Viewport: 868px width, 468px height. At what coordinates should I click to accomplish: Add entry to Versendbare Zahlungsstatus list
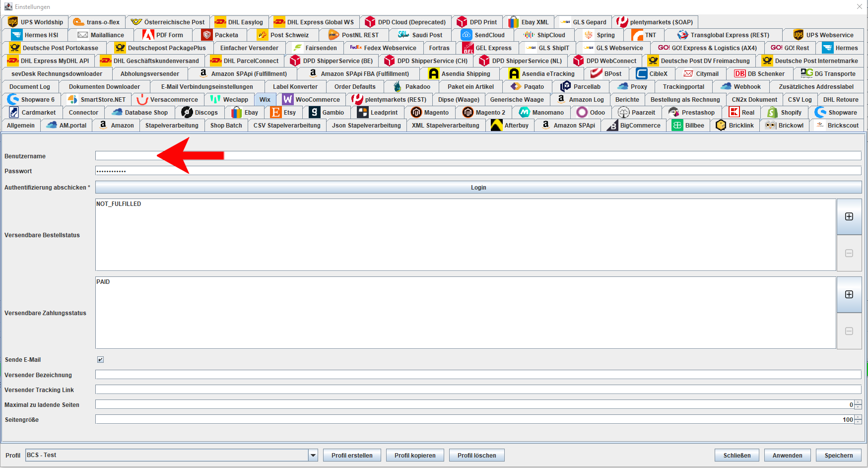pyautogui.click(x=849, y=294)
